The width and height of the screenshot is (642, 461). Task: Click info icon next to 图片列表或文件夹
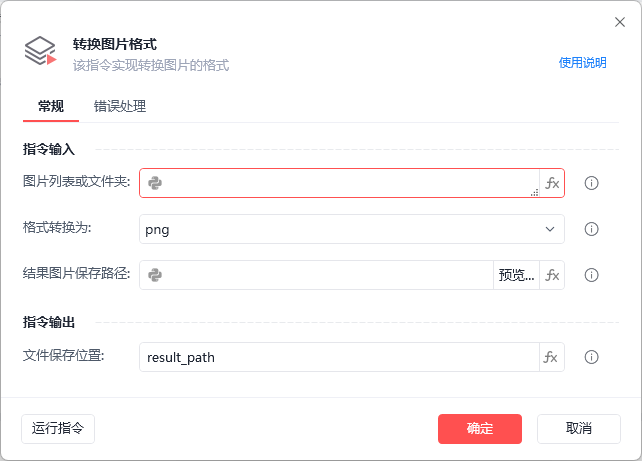(x=591, y=183)
